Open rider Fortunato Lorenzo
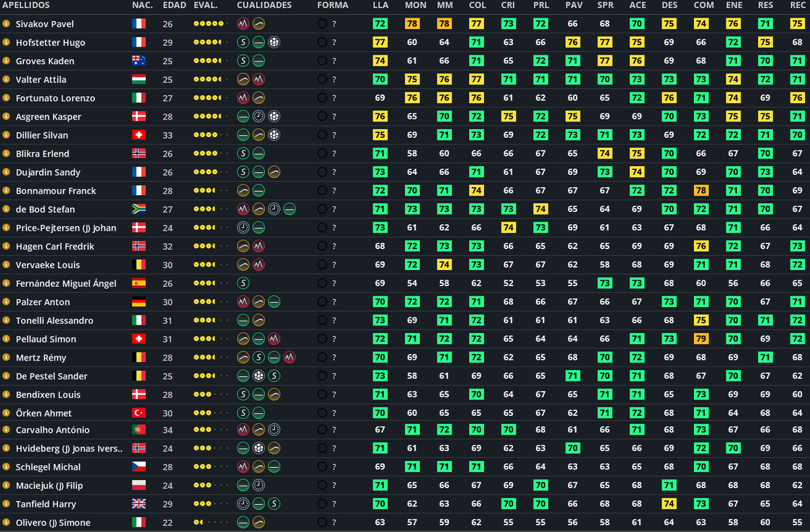This screenshot has width=810, height=532. click(55, 98)
